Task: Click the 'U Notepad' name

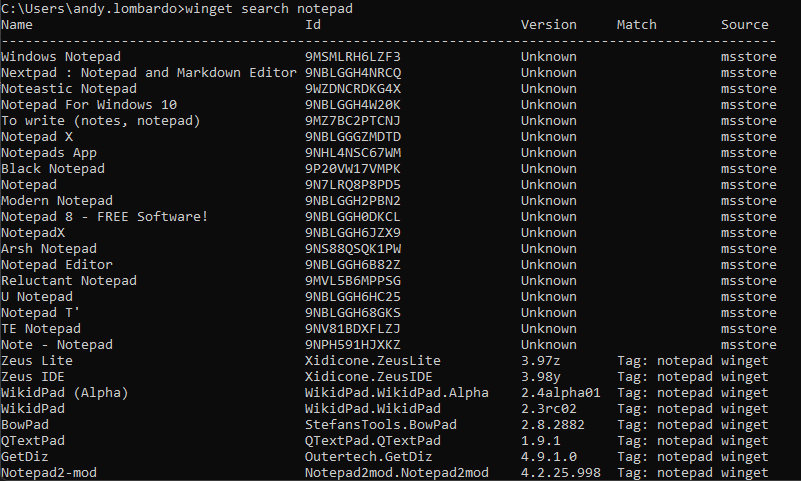Action: tap(37, 297)
